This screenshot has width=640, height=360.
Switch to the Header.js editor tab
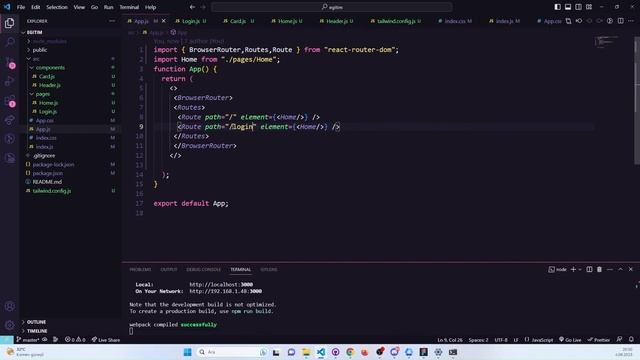click(336, 21)
